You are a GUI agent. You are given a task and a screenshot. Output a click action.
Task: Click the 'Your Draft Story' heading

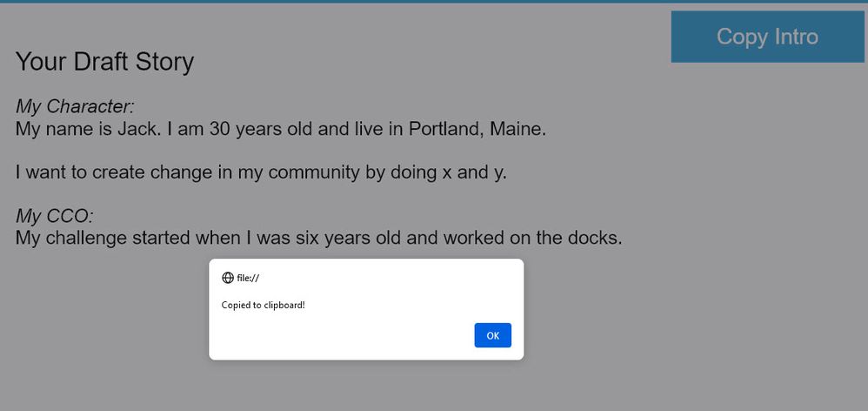pyautogui.click(x=104, y=62)
